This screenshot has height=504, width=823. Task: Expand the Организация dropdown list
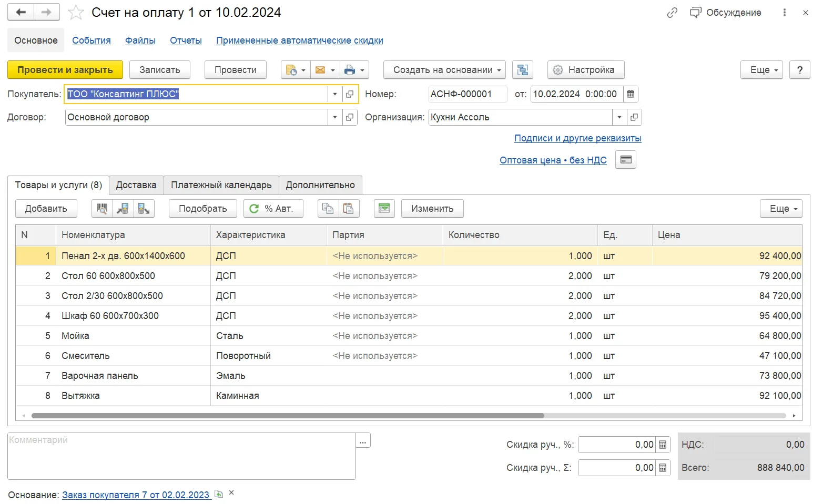click(619, 117)
